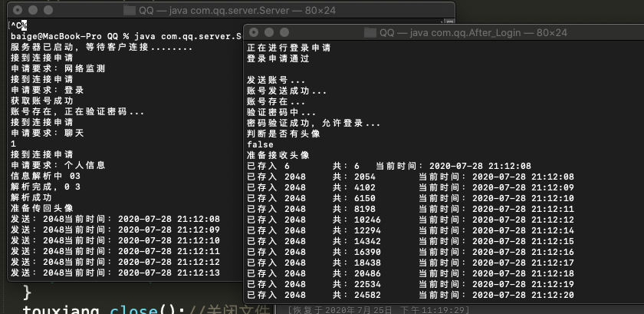Click the '解析成功' line
Viewport: 644px width, 314px height.
pyautogui.click(x=31, y=197)
